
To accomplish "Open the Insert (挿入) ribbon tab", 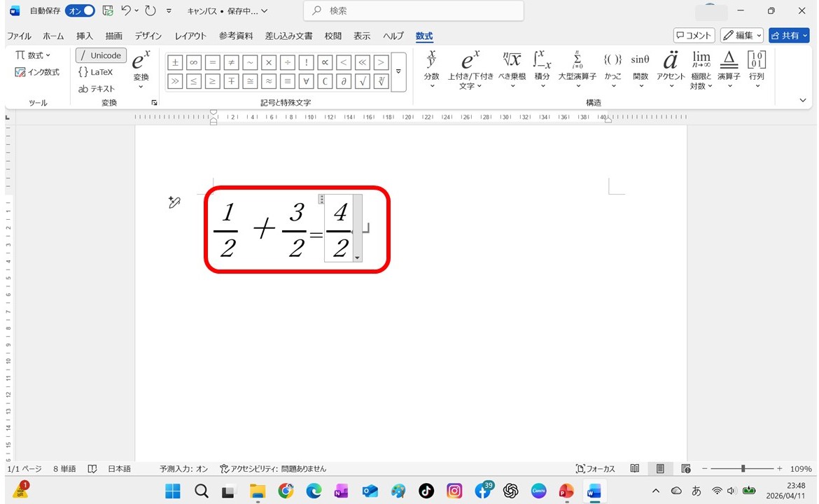I will (85, 36).
